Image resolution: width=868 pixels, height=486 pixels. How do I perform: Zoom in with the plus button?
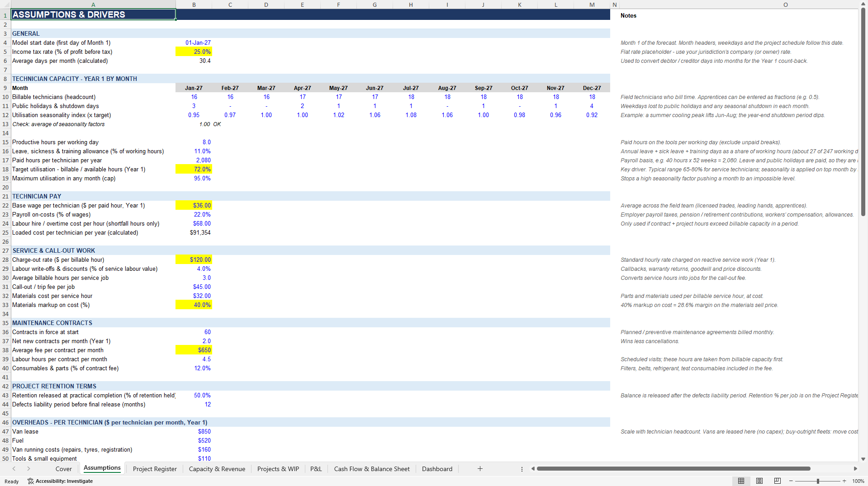844,481
